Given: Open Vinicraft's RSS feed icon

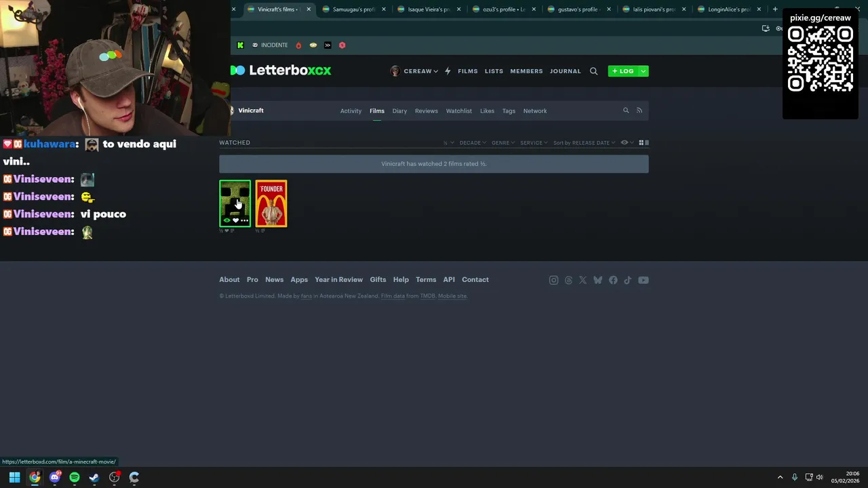Looking at the screenshot, I should [639, 110].
